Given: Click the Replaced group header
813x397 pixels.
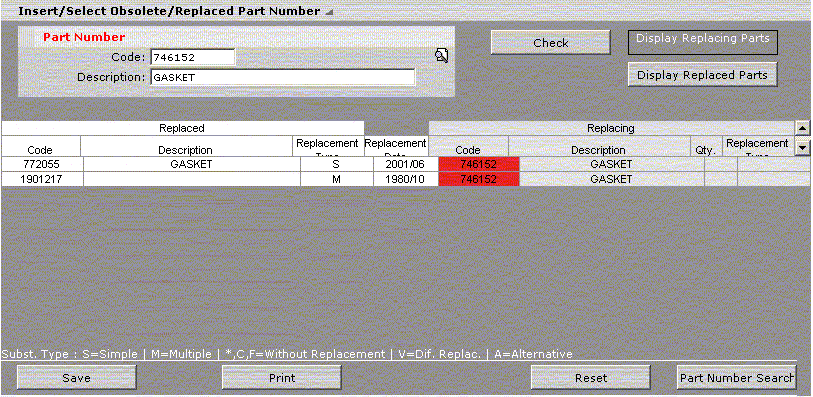Looking at the screenshot, I should coord(182,128).
